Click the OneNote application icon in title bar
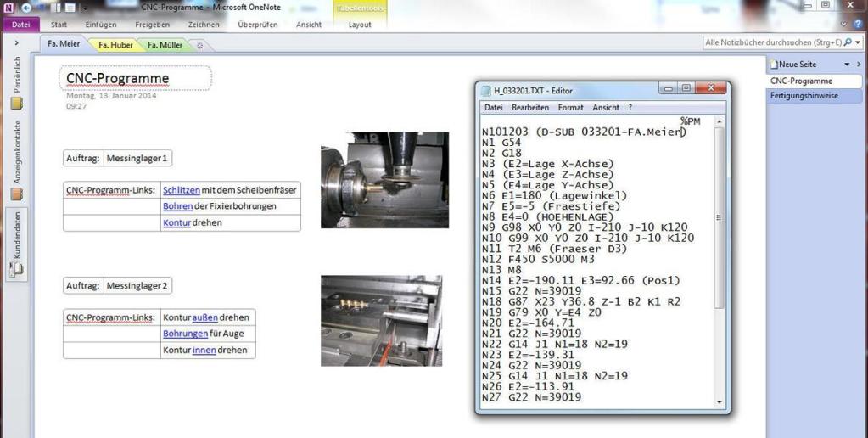The image size is (868, 438). [8, 8]
